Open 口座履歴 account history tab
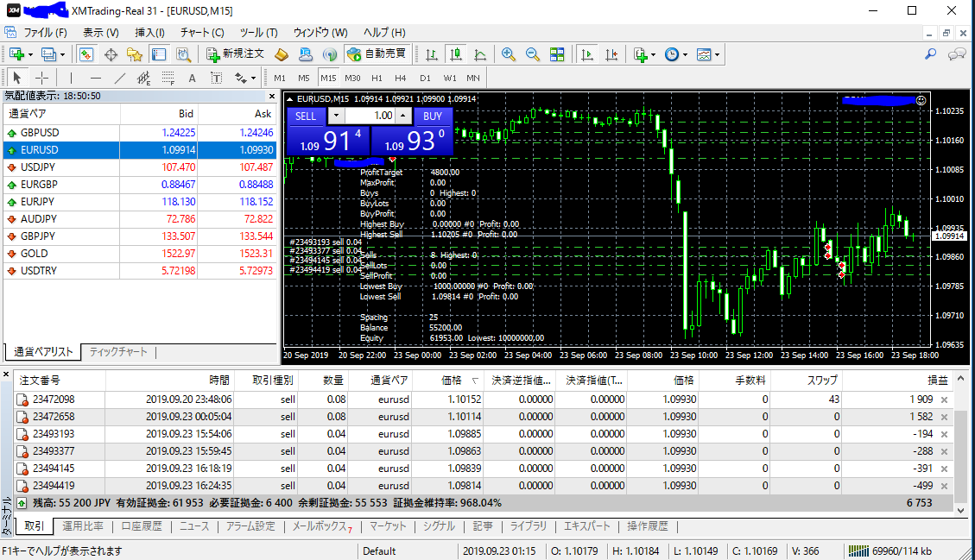Screen dimensions: 975x560 pyautogui.click(x=141, y=526)
